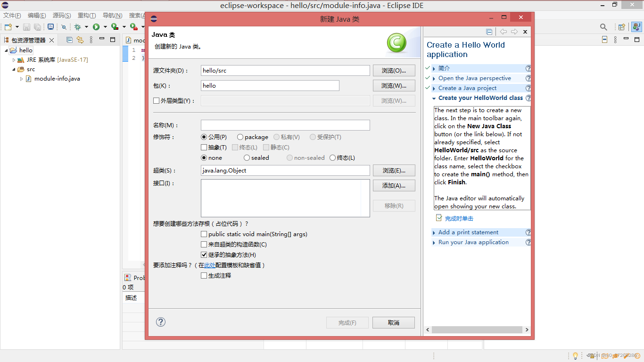Select the Java perspective icon
The height and width of the screenshot is (362, 644).
click(x=636, y=27)
